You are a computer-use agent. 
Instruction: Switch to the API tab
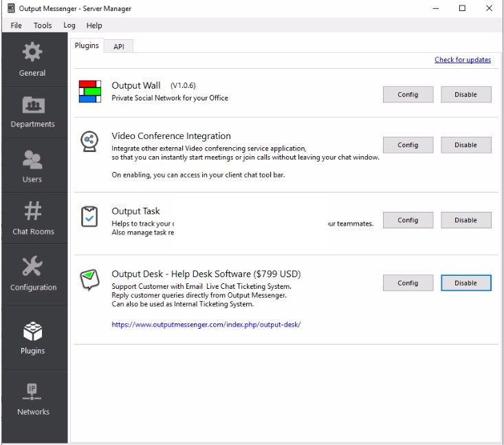pos(119,46)
